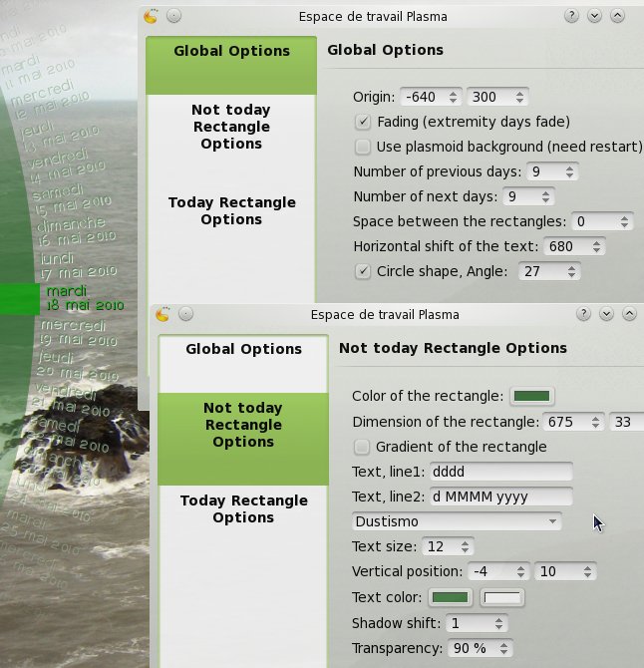The image size is (644, 668).
Task: Adjust Horizontal shift of the text spinner arrows
Action: click(597, 246)
